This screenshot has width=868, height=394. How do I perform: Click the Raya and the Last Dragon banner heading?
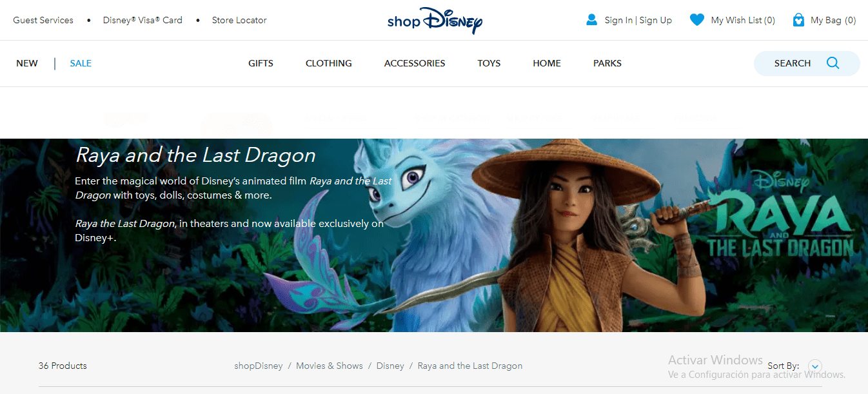coord(195,155)
